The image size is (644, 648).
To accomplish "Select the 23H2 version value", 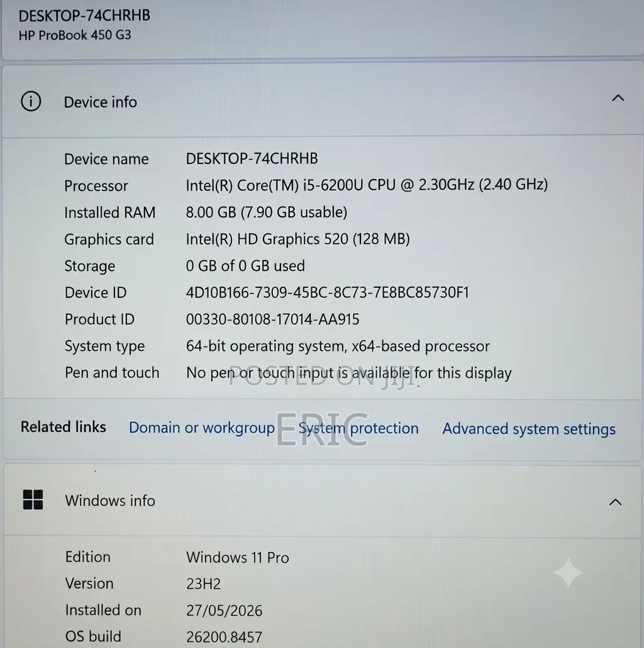I will [204, 584].
